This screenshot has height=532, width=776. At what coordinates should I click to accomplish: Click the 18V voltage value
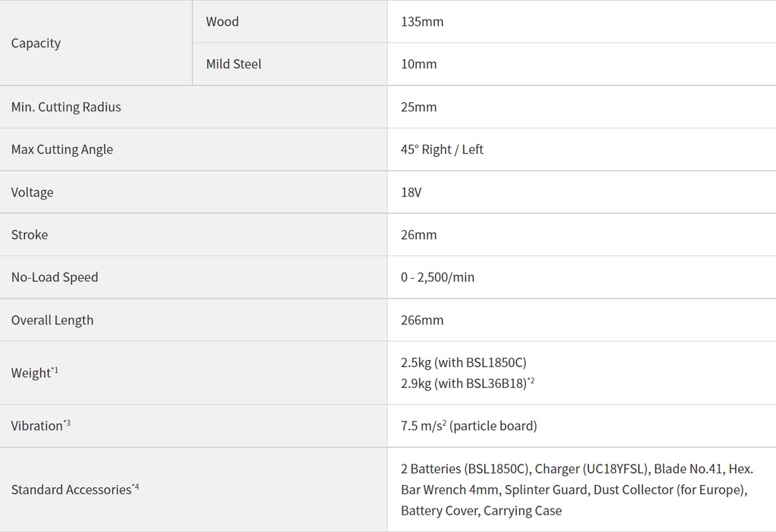[411, 192]
